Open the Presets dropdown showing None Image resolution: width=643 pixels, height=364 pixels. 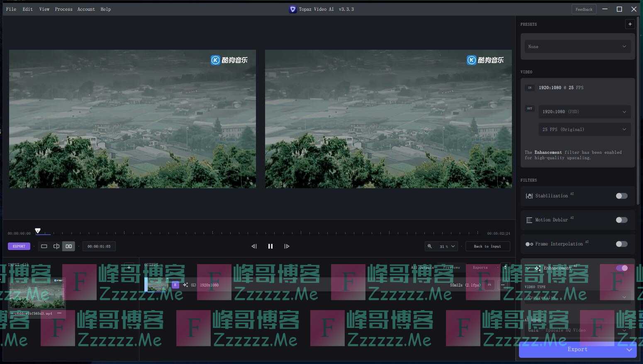point(577,46)
